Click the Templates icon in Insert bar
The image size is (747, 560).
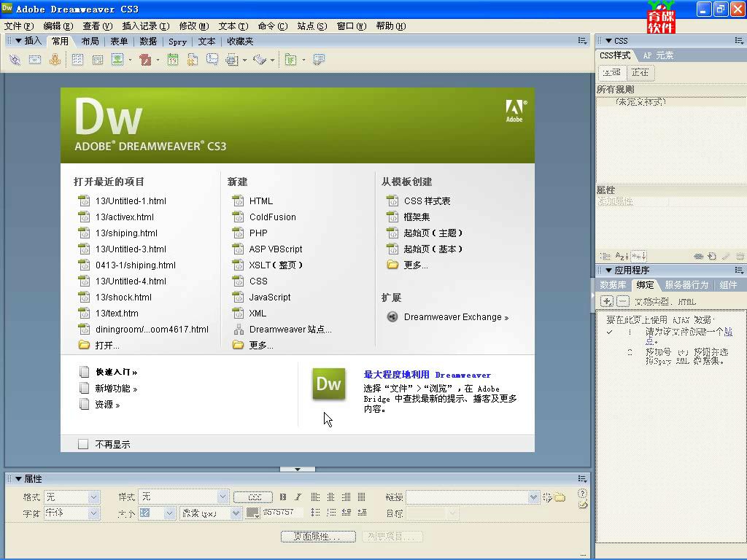(x=290, y=60)
